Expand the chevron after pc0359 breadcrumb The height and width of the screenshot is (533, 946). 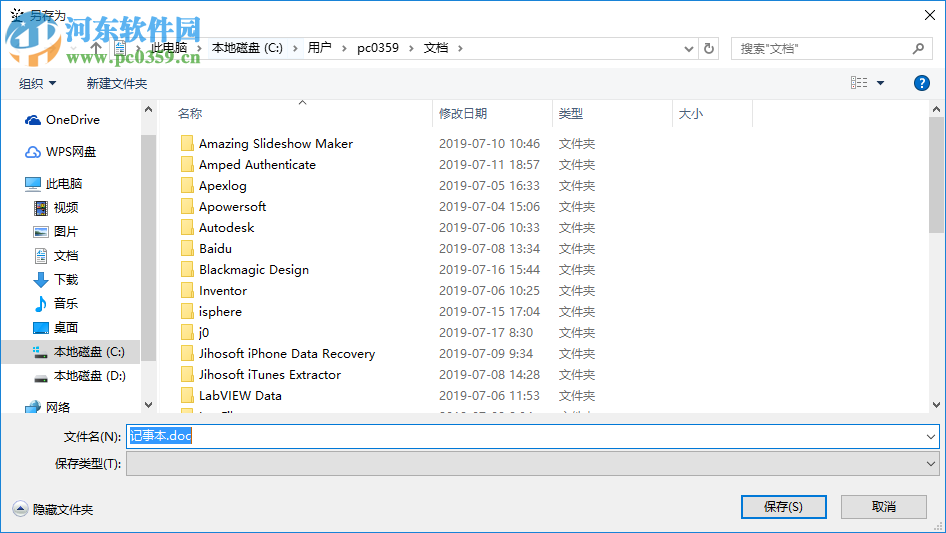pos(411,48)
